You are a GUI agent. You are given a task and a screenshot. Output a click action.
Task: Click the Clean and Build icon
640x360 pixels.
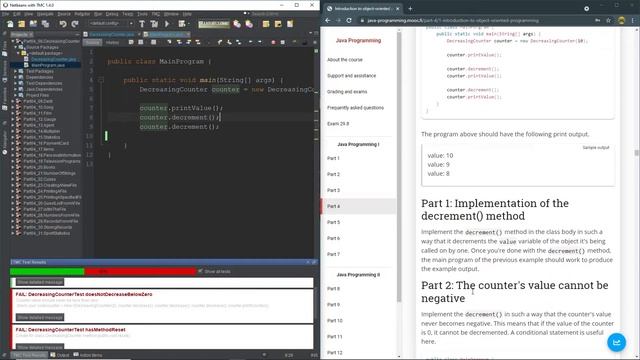pos(154,24)
